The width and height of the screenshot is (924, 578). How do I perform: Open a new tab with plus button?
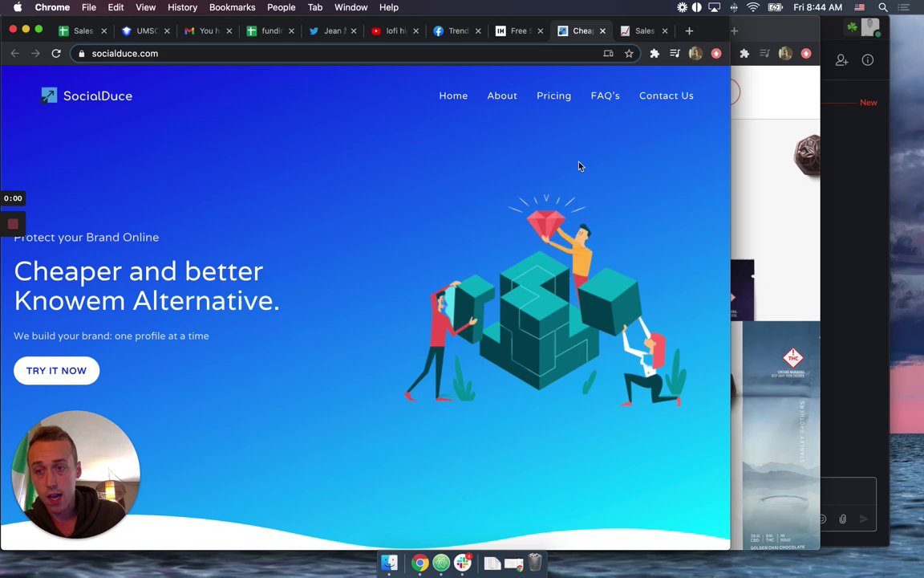point(689,31)
